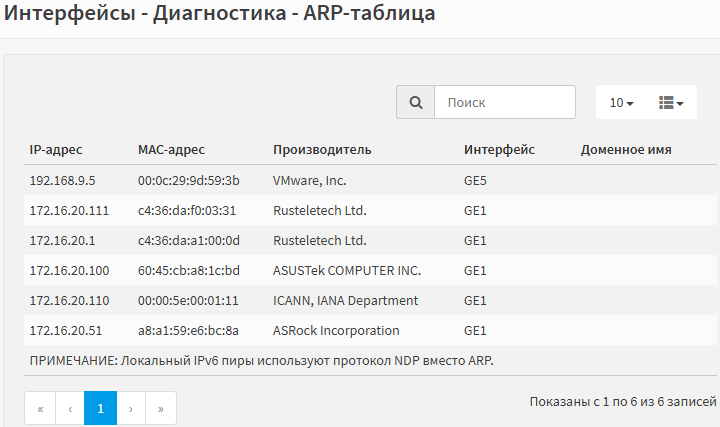Sort by Доменное имя column header
This screenshot has width=720, height=427.
coord(626,150)
